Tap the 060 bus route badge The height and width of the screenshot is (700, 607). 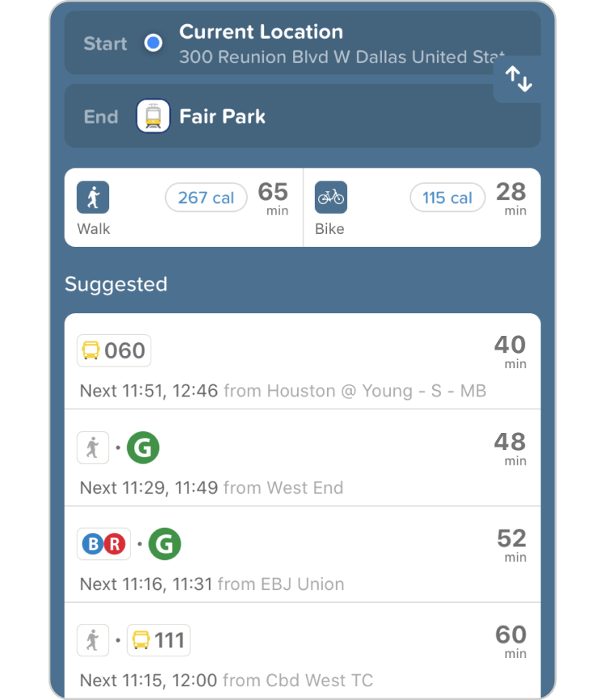114,350
